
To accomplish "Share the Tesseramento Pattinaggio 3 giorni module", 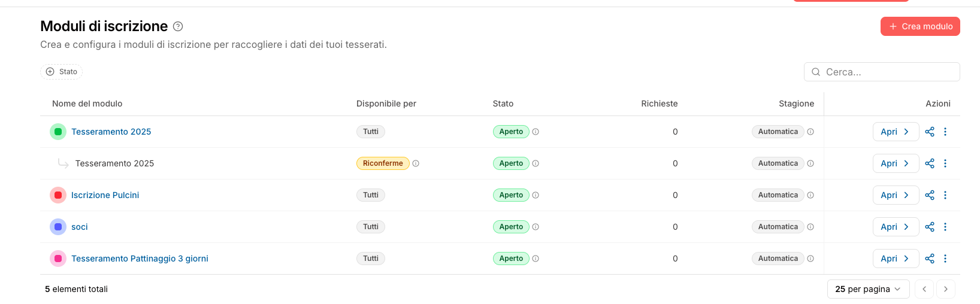I will [x=930, y=259].
